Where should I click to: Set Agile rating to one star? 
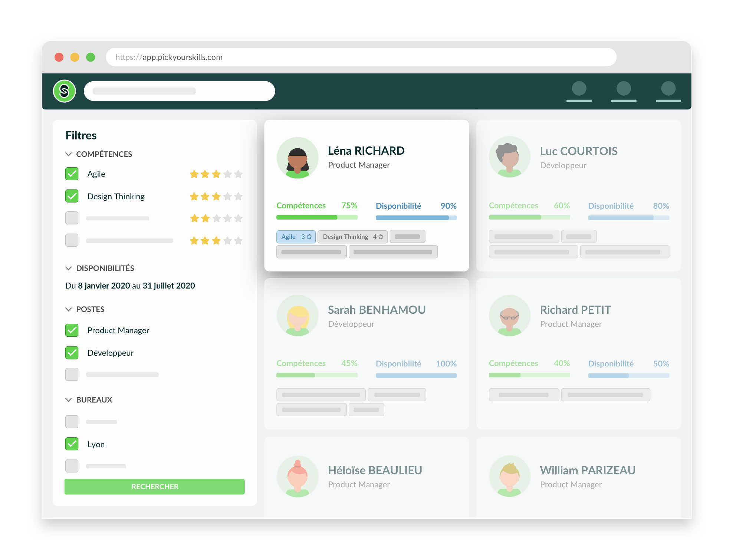[x=194, y=174]
